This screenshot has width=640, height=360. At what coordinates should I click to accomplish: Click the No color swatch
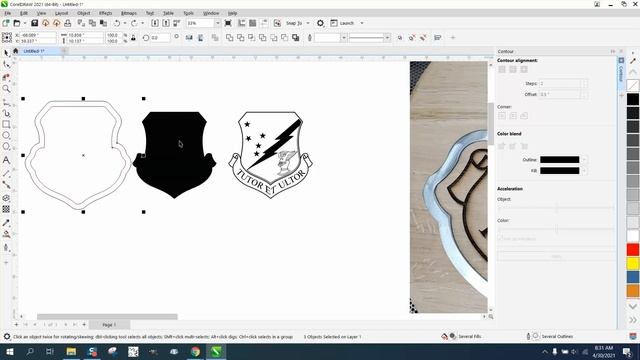[633, 85]
